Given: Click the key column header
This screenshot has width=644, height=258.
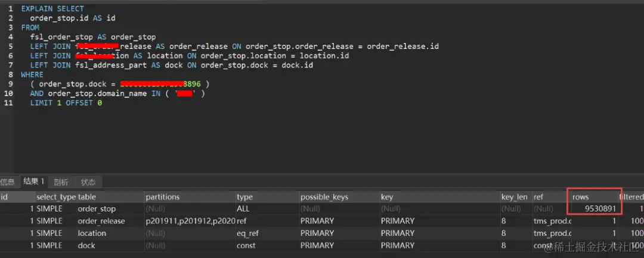Looking at the screenshot, I should [440, 197].
